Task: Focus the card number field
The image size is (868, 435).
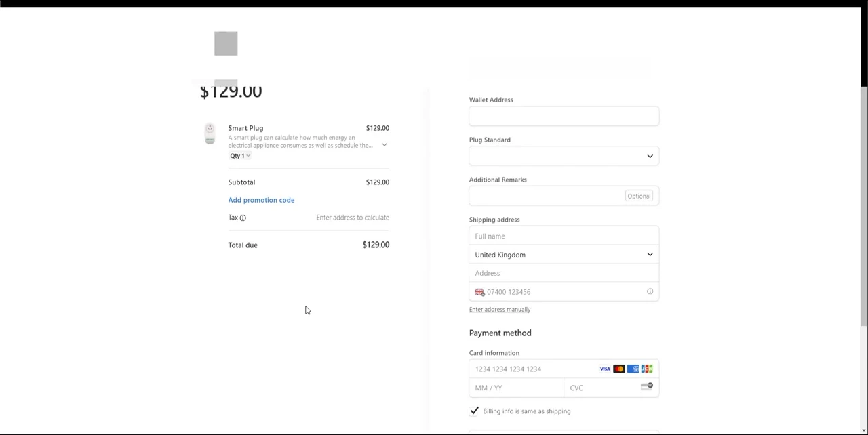Action: point(564,369)
